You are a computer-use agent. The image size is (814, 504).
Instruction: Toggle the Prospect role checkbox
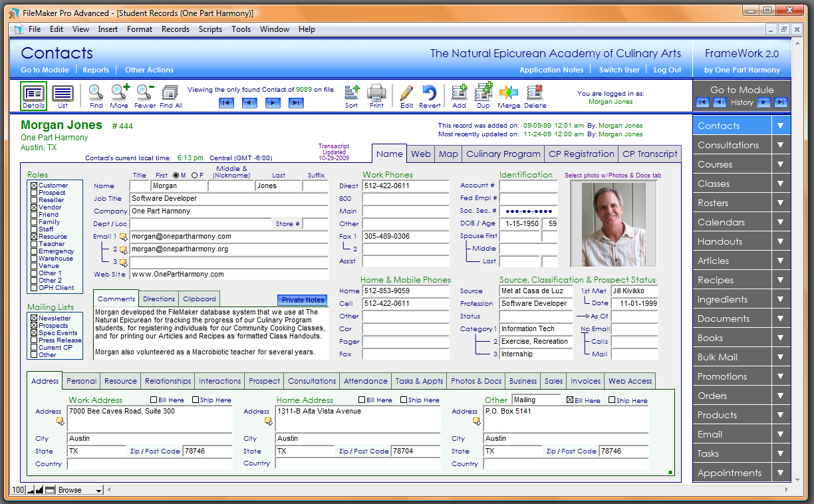(34, 193)
